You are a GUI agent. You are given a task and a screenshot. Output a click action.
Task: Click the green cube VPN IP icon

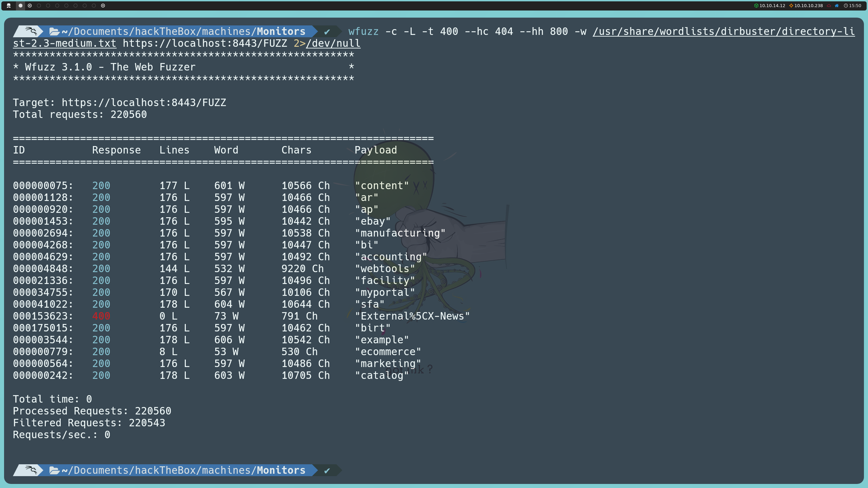click(x=756, y=5)
